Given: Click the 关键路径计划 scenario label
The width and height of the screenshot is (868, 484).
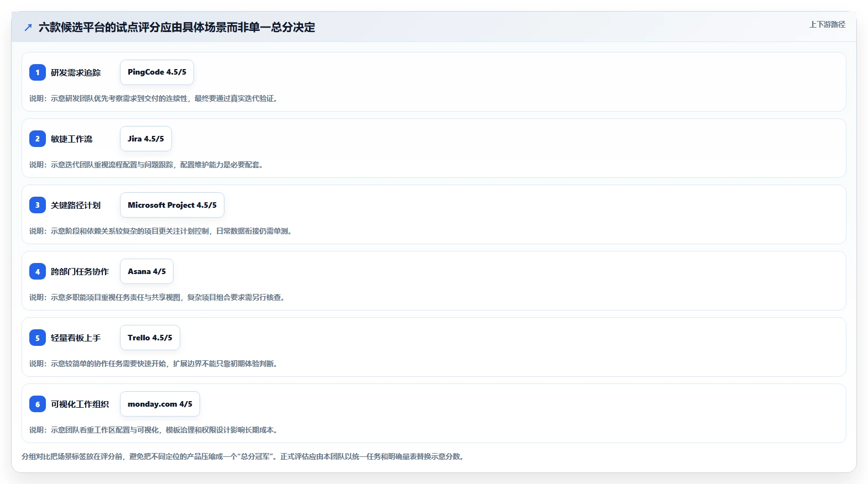Looking at the screenshot, I should [76, 205].
